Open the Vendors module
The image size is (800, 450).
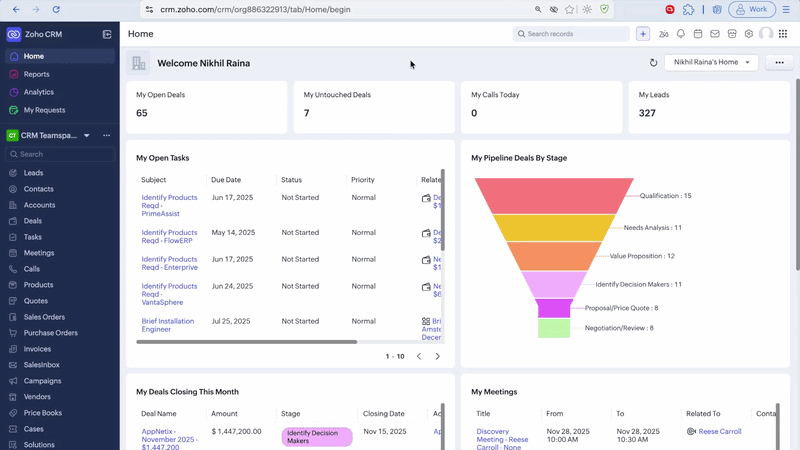pos(37,397)
